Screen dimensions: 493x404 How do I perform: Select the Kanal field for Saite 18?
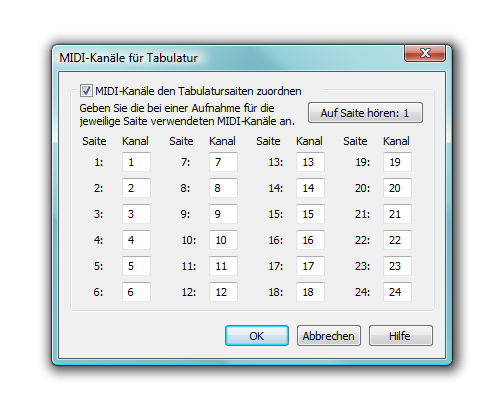(x=310, y=292)
